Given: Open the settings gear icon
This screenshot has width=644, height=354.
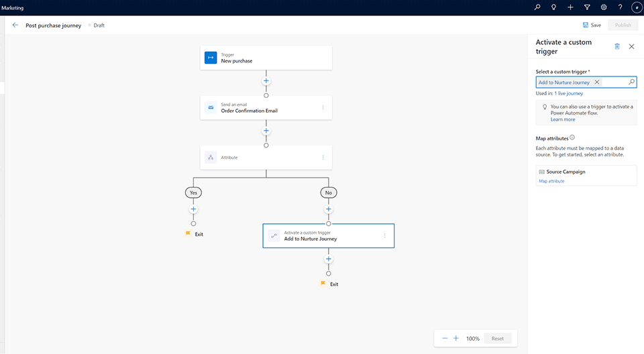Looking at the screenshot, I should 604,7.
